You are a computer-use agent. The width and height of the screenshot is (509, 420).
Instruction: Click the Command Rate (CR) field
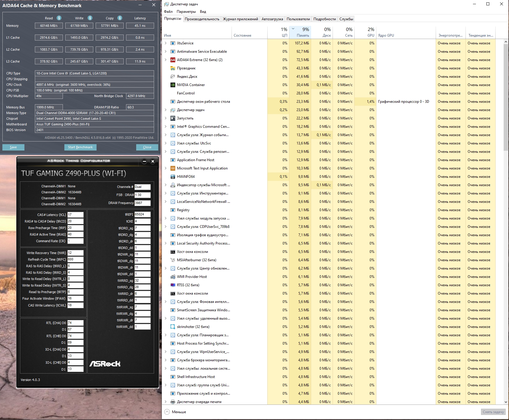pyautogui.click(x=75, y=241)
